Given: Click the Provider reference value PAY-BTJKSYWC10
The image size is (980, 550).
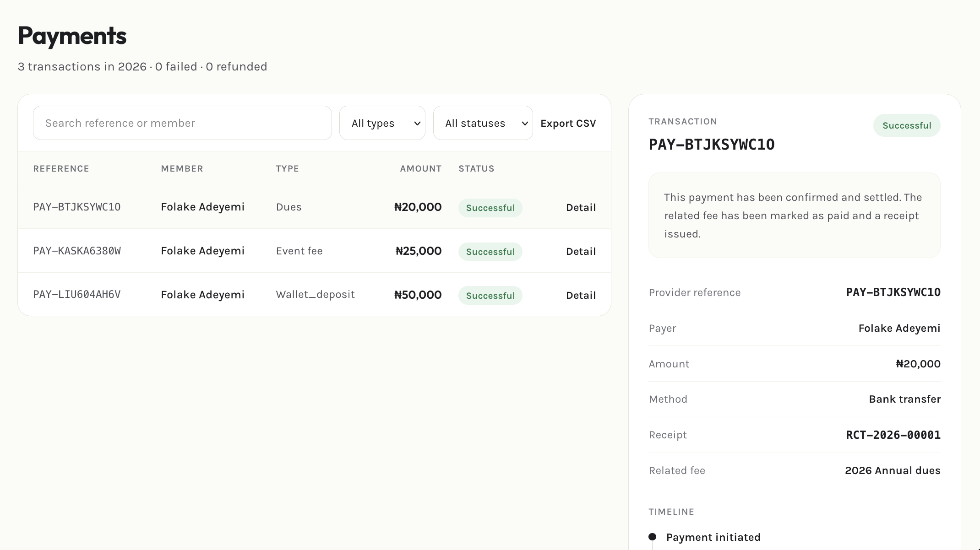Looking at the screenshot, I should coord(893,292).
